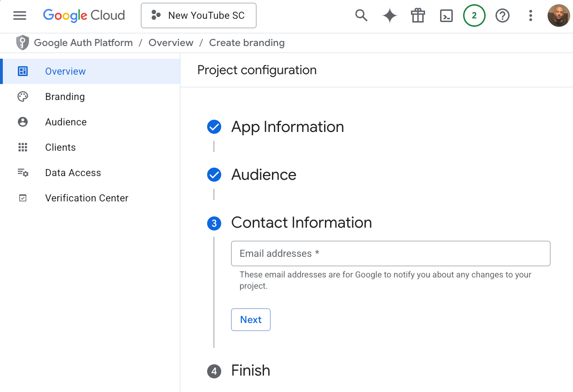Click the Next button

pos(251,320)
